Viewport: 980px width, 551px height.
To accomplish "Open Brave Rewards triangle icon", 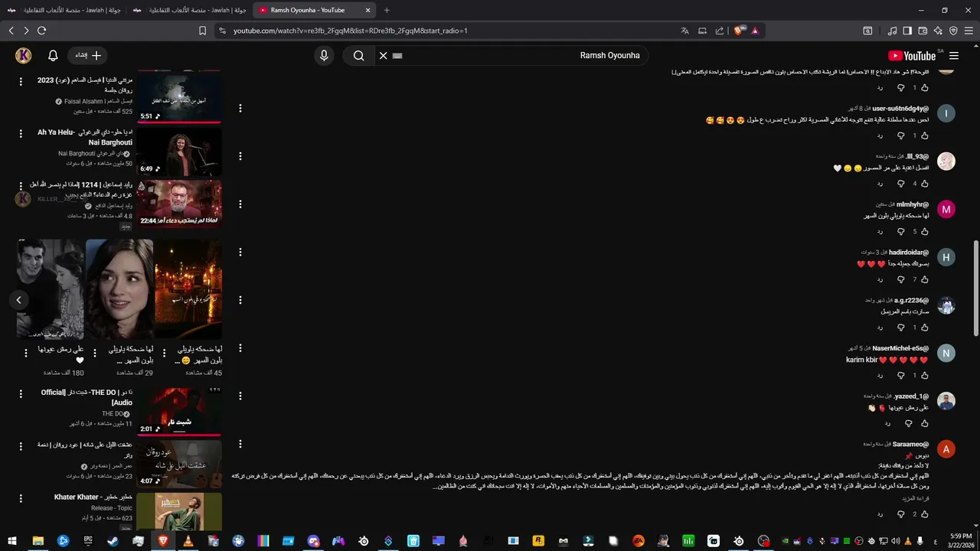I will (755, 31).
